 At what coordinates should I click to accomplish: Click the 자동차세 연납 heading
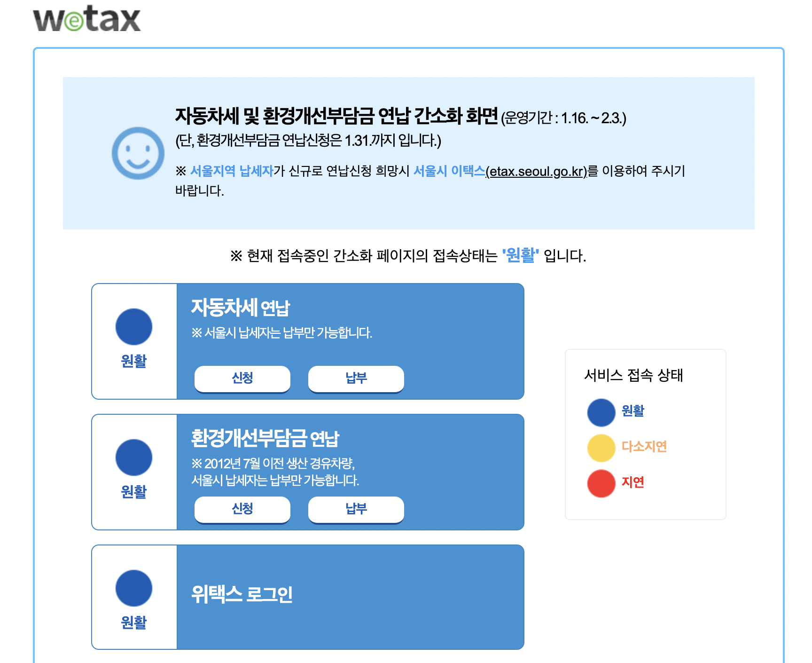click(241, 308)
